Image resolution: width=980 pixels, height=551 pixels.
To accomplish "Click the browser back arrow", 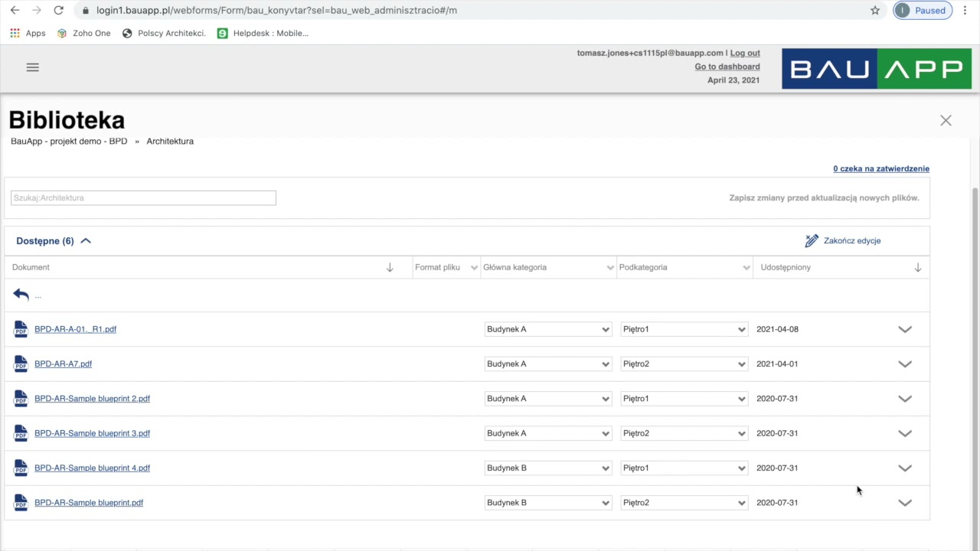I will pos(15,11).
